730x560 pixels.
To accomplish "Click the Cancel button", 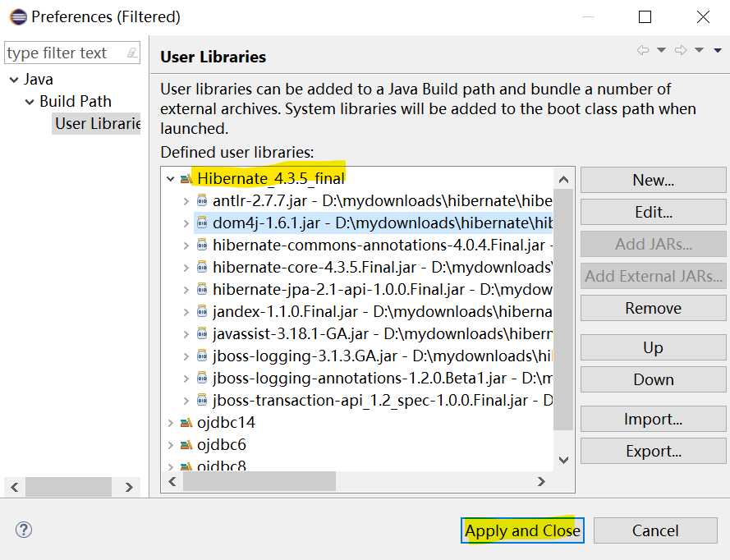I will click(x=655, y=530).
